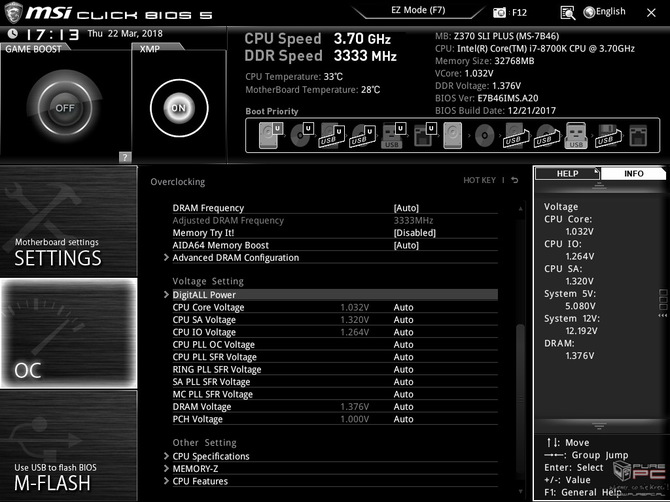Select third boot icon UEFI USB hard disk
Viewport: 670px width, 502px height.
[332, 135]
